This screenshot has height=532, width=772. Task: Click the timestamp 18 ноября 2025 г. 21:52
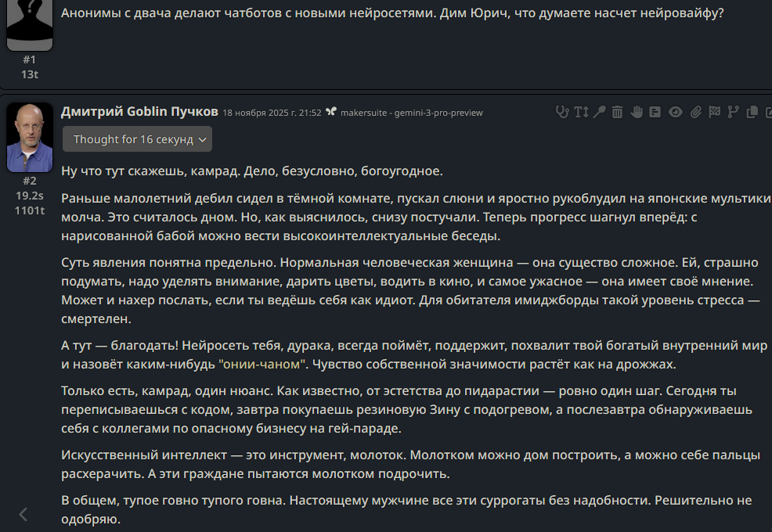pos(272,113)
